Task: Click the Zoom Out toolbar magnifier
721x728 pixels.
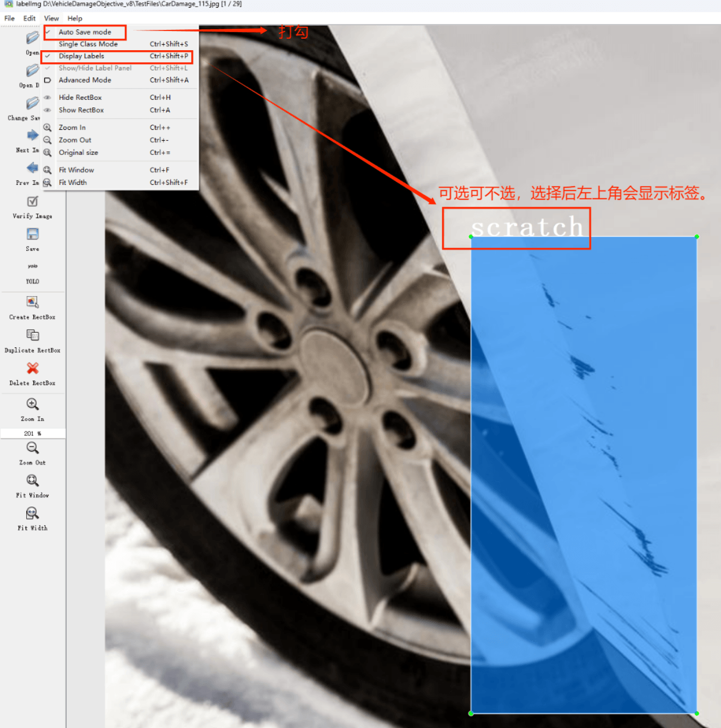Action: click(x=33, y=448)
